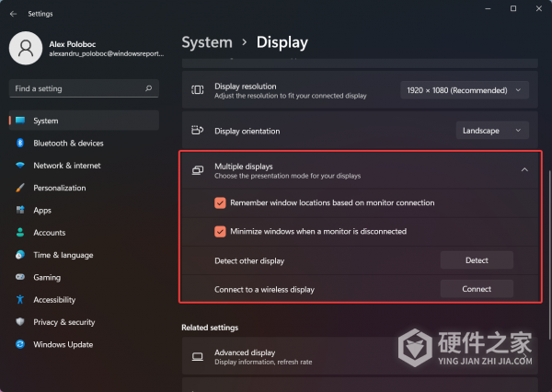Click the Privacy shield icon

pyautogui.click(x=20, y=321)
